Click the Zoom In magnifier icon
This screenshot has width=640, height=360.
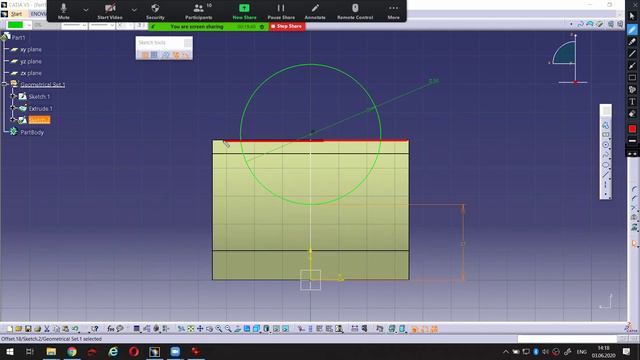click(219, 329)
